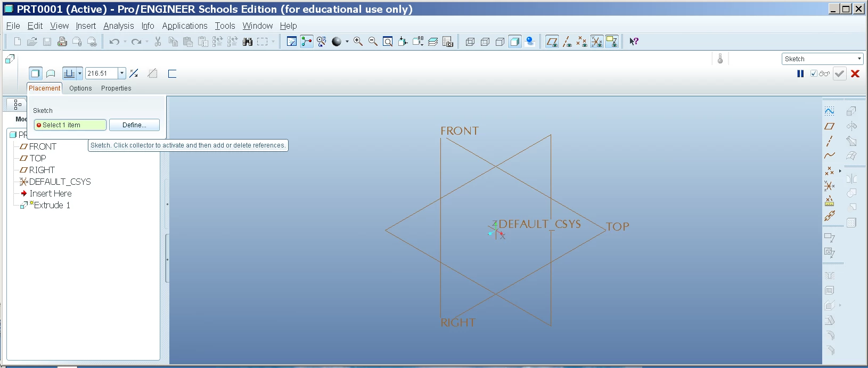
Task: Open the View Manager icon
Action: click(448, 42)
